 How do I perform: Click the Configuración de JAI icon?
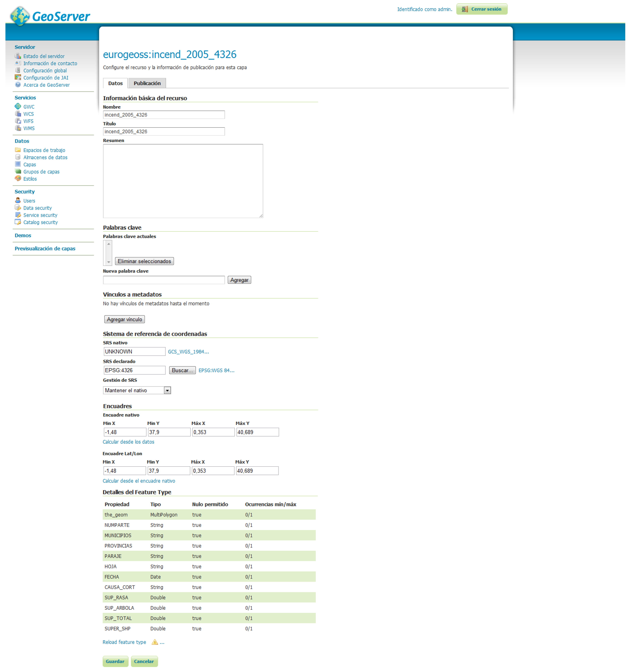[x=18, y=77]
